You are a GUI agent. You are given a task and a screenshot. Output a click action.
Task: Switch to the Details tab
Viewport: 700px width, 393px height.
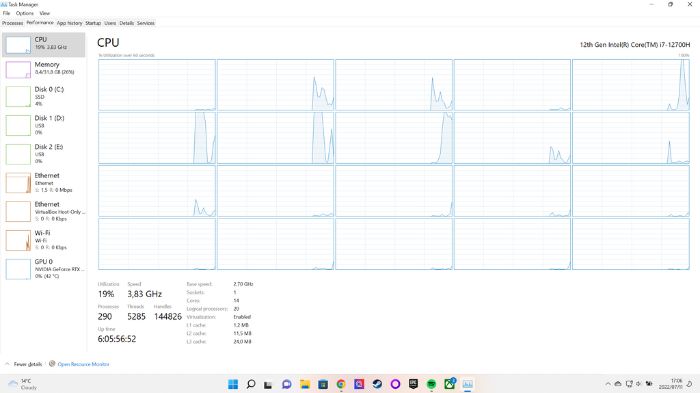127,23
